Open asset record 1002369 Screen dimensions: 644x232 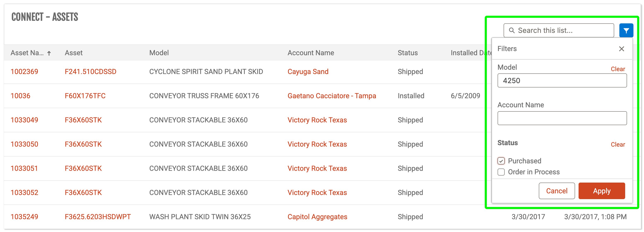click(24, 72)
